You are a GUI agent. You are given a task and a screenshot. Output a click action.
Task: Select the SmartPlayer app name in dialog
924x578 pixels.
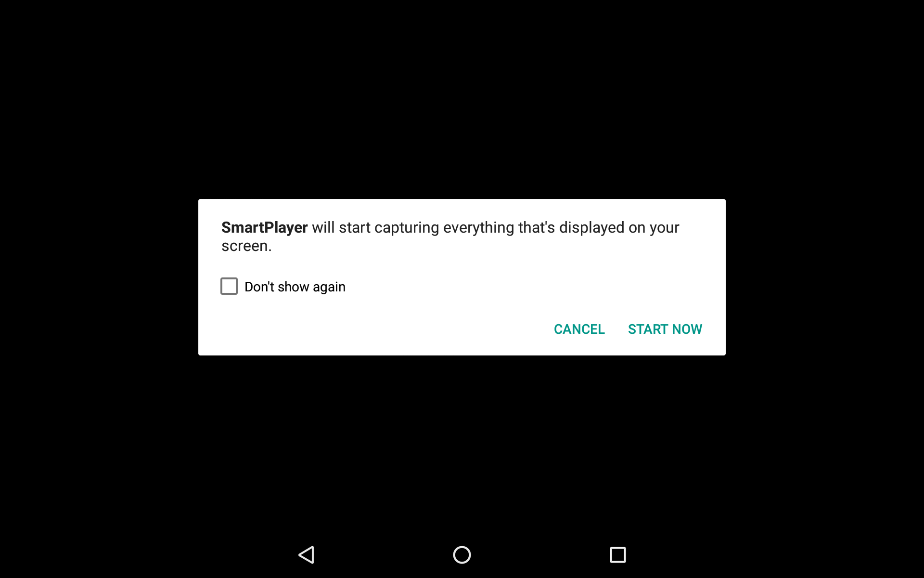pos(264,226)
